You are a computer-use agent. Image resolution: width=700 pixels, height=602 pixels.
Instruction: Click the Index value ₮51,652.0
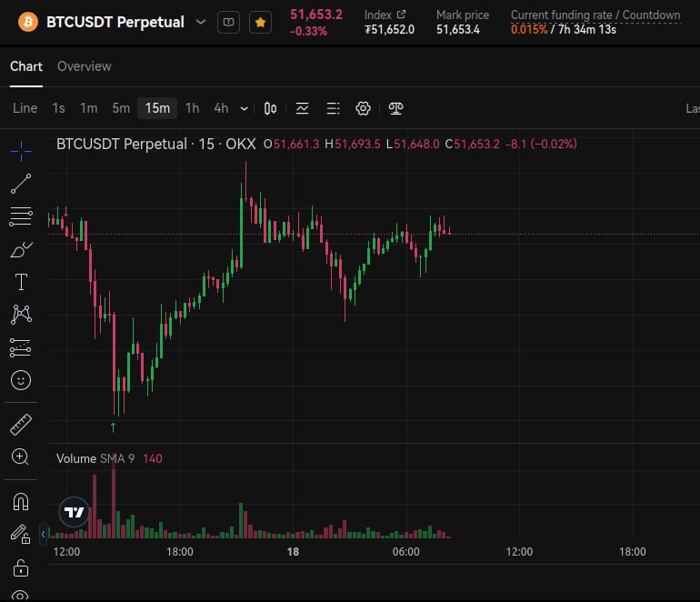pyautogui.click(x=389, y=29)
